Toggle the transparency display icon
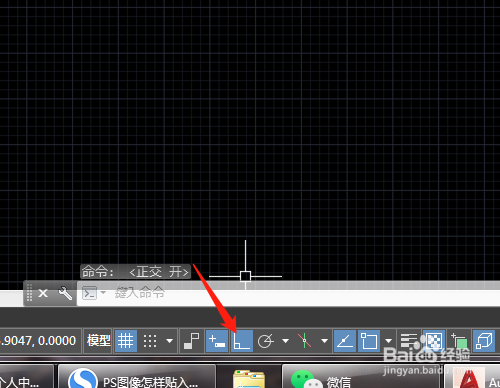This screenshot has height=388, width=500. pyautogui.click(x=434, y=341)
